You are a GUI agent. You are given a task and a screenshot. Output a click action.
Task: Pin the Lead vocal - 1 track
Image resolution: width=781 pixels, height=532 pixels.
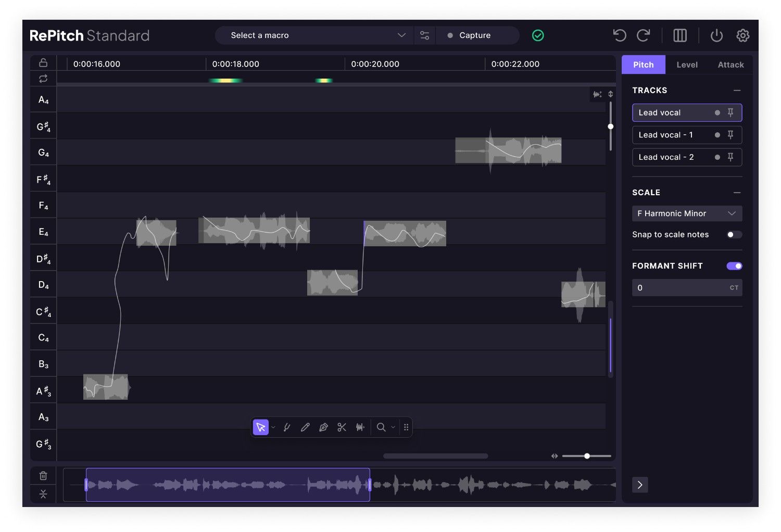tap(730, 134)
